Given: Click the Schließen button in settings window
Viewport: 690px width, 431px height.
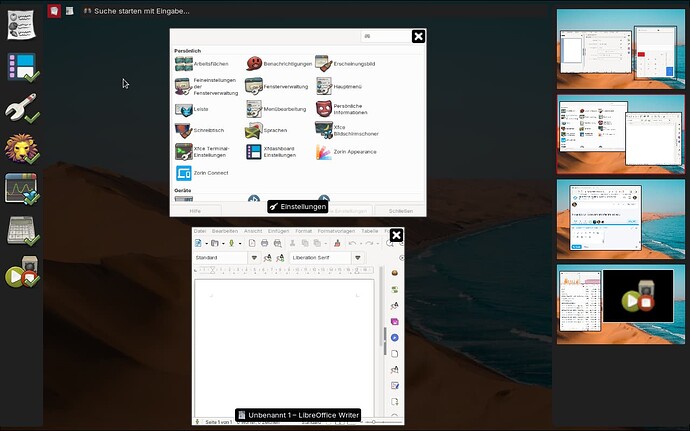Looking at the screenshot, I should coord(400,211).
